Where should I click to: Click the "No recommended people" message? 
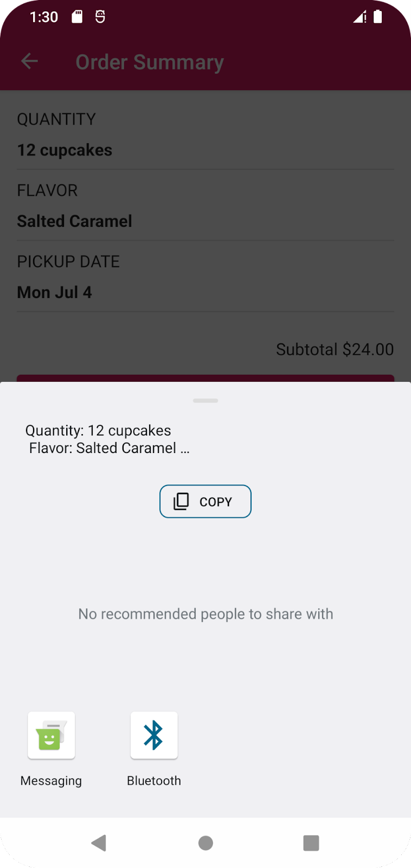coord(206,614)
